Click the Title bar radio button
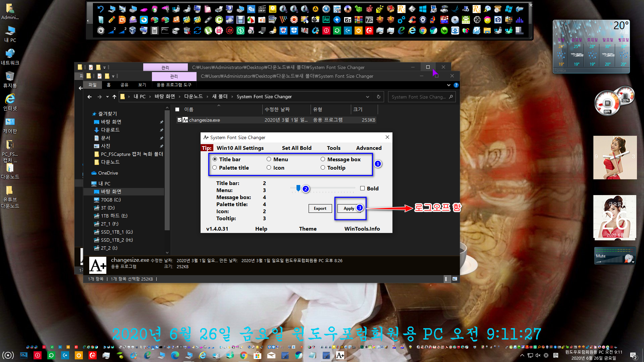The image size is (644, 362). coord(215,159)
